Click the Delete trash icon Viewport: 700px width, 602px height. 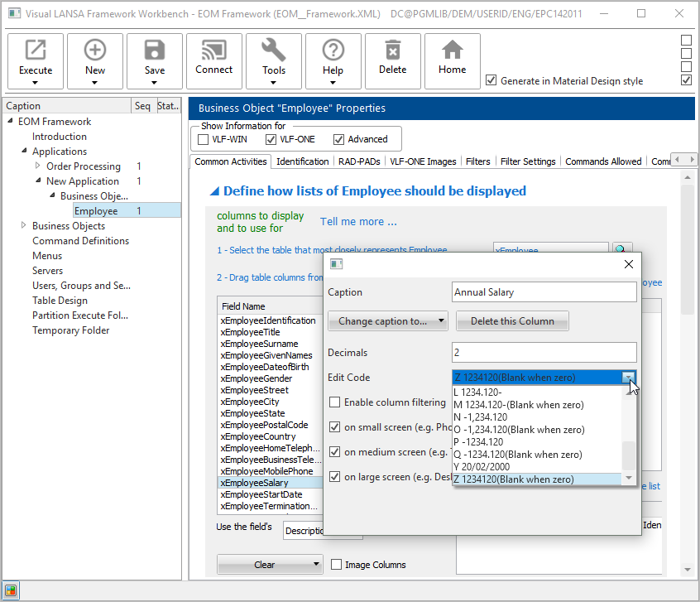[x=393, y=51]
